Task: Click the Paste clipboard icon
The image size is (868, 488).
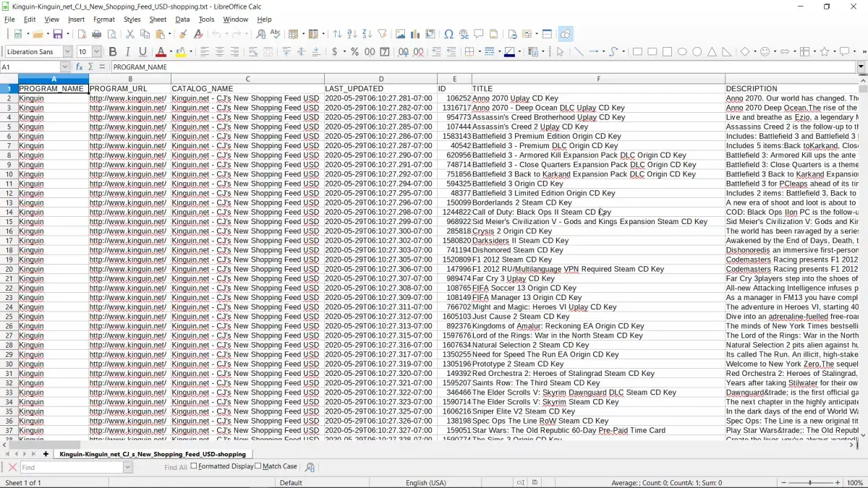Action: coord(160,34)
